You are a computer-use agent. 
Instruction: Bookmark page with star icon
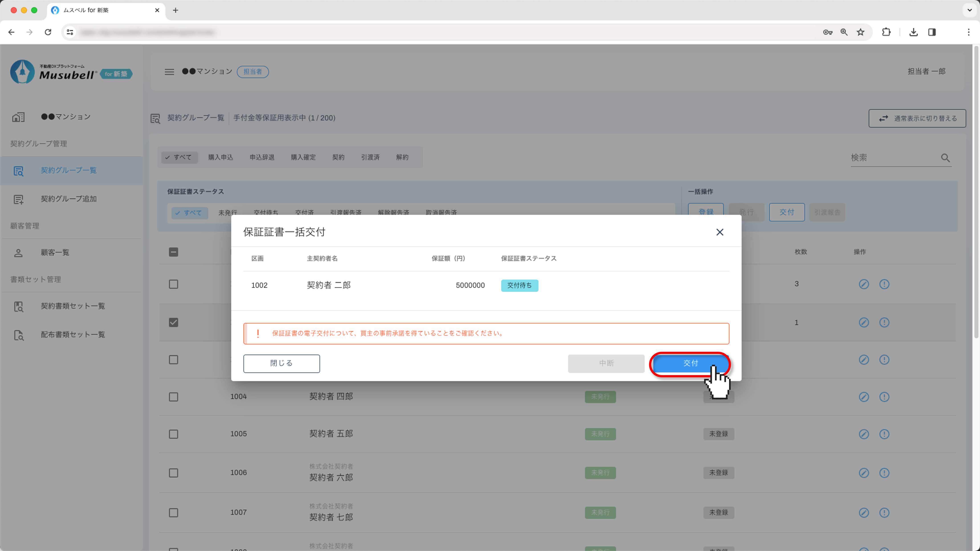(x=861, y=32)
